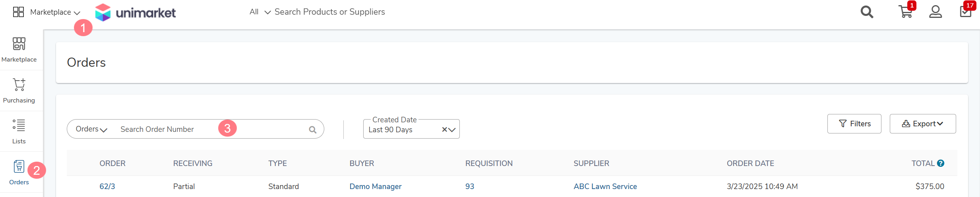Click the Filters button
The image size is (980, 197).
click(x=854, y=124)
